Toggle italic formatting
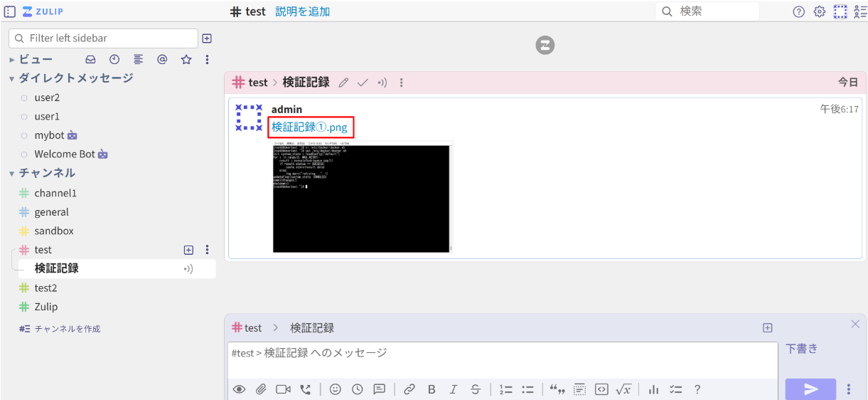Image resolution: width=868 pixels, height=400 pixels. click(x=454, y=389)
